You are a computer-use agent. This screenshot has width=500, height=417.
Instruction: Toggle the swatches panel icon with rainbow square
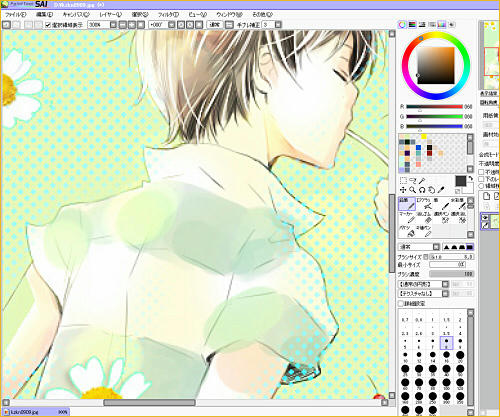click(442, 25)
